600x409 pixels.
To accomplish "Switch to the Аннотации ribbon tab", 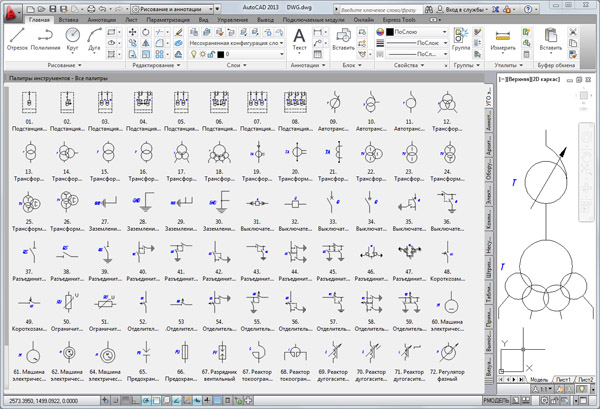I will click(102, 19).
